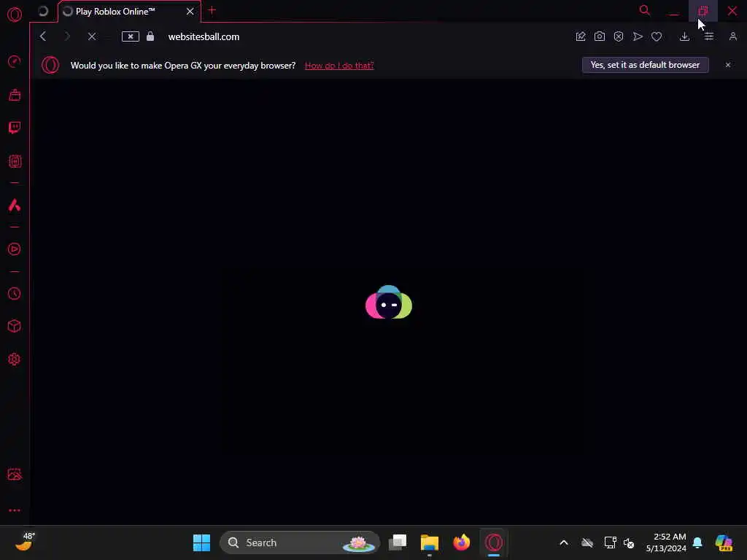Viewport: 747px width, 560px height.
Task: Open clock showing 2:52 AM
Action: (x=666, y=542)
